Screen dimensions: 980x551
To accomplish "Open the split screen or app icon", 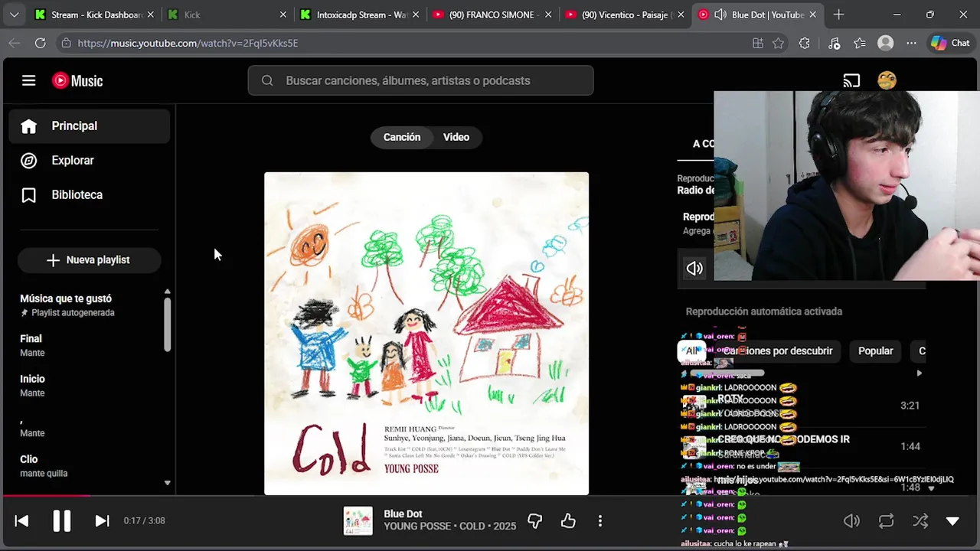I will pyautogui.click(x=758, y=44).
